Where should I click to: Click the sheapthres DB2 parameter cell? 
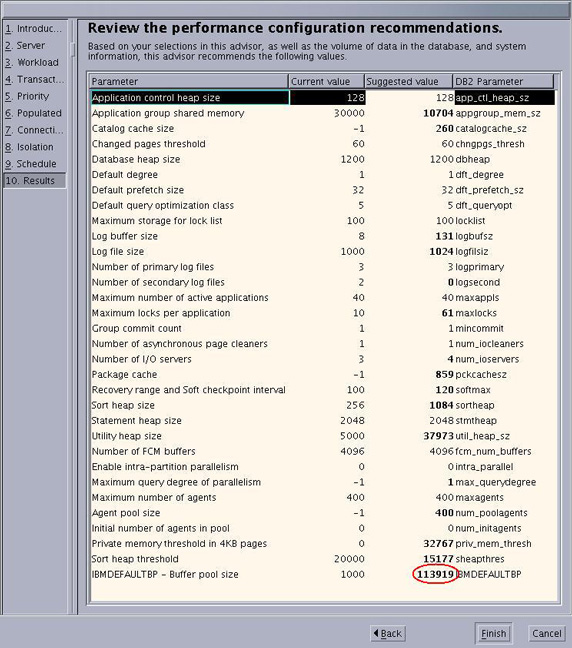[480, 559]
